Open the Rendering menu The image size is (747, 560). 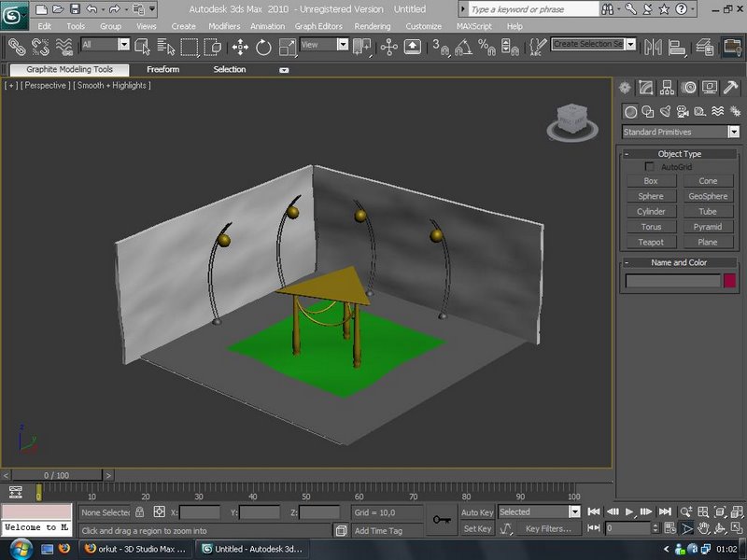tap(373, 26)
